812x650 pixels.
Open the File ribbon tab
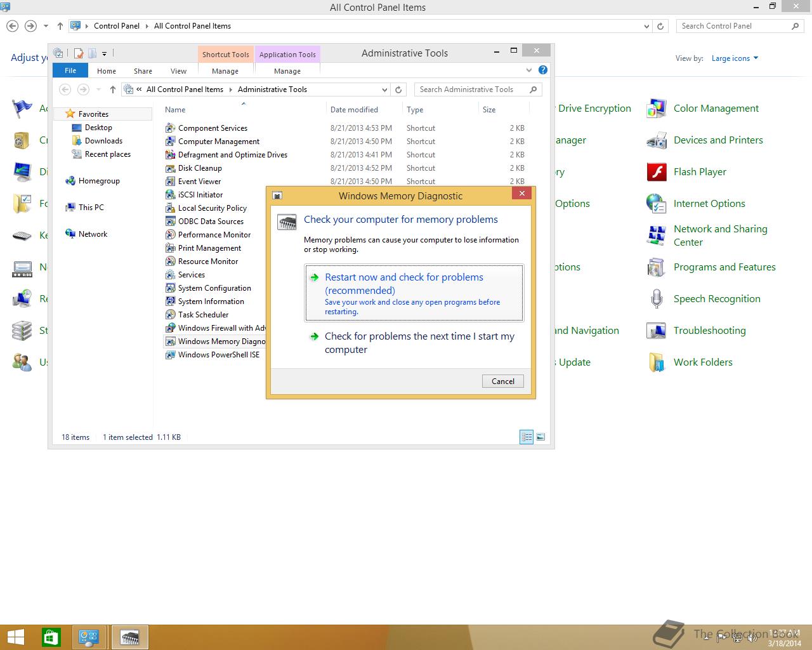(70, 70)
